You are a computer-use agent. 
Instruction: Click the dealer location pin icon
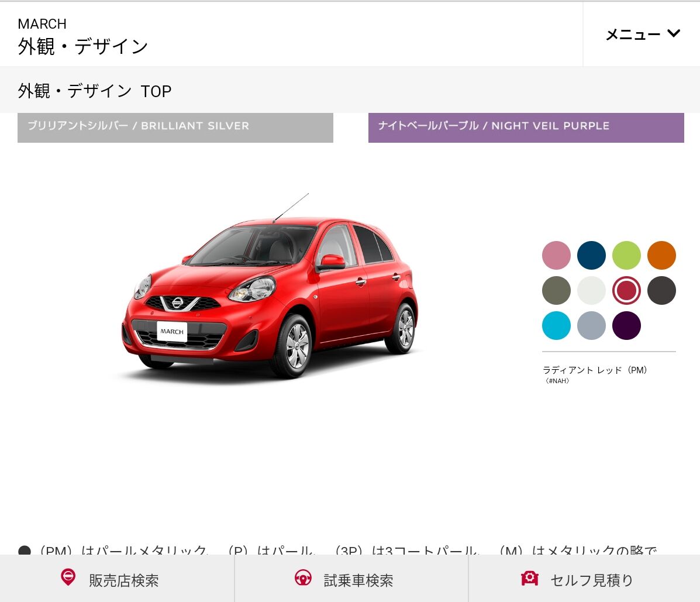coord(68,577)
